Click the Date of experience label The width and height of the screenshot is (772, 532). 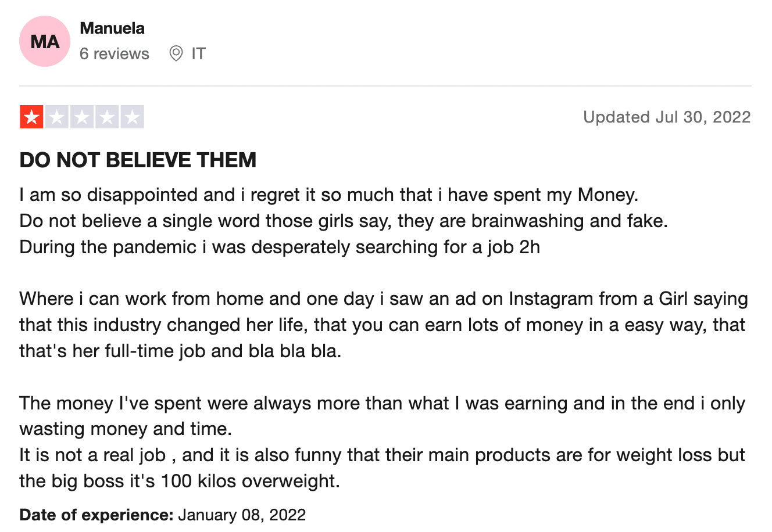click(x=96, y=515)
